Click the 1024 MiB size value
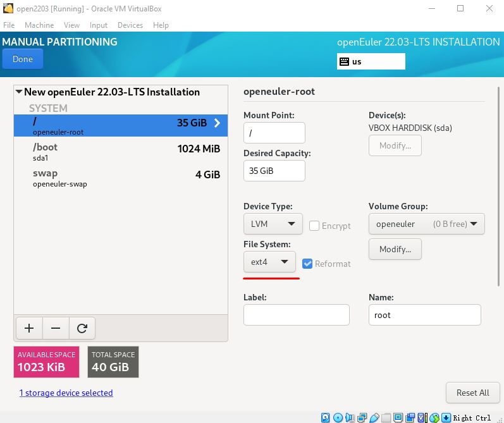The width and height of the screenshot is (504, 423). [199, 149]
